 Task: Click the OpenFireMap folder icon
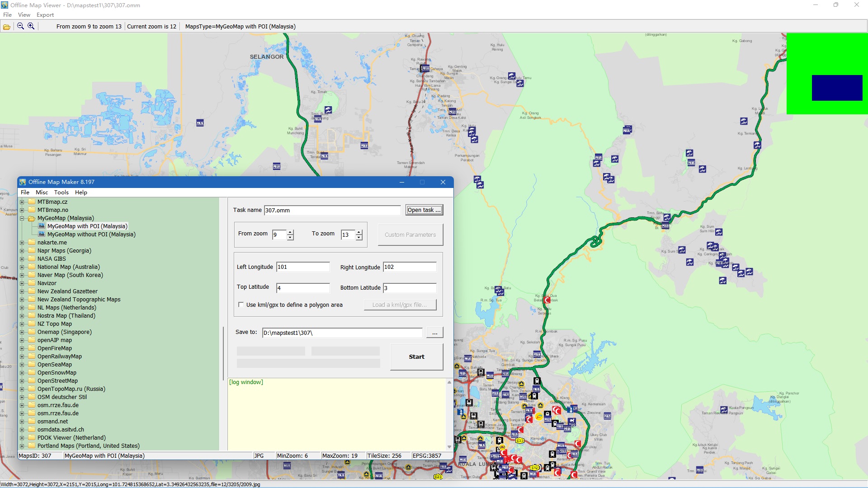[32, 348]
